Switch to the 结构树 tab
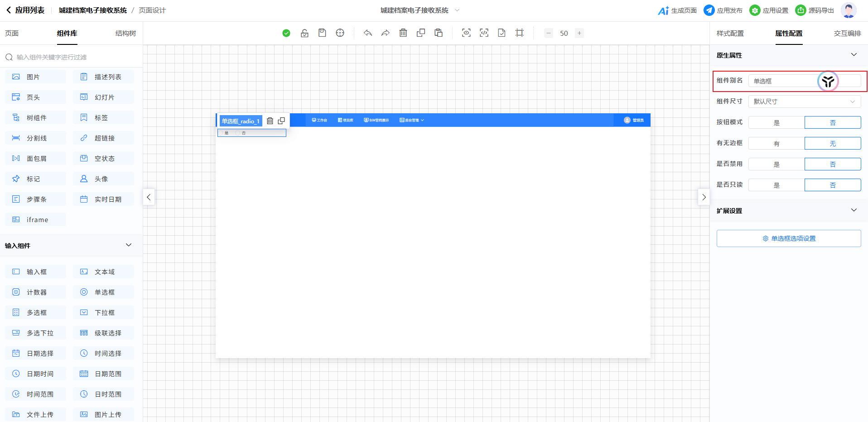The width and height of the screenshot is (868, 422). pyautogui.click(x=125, y=34)
